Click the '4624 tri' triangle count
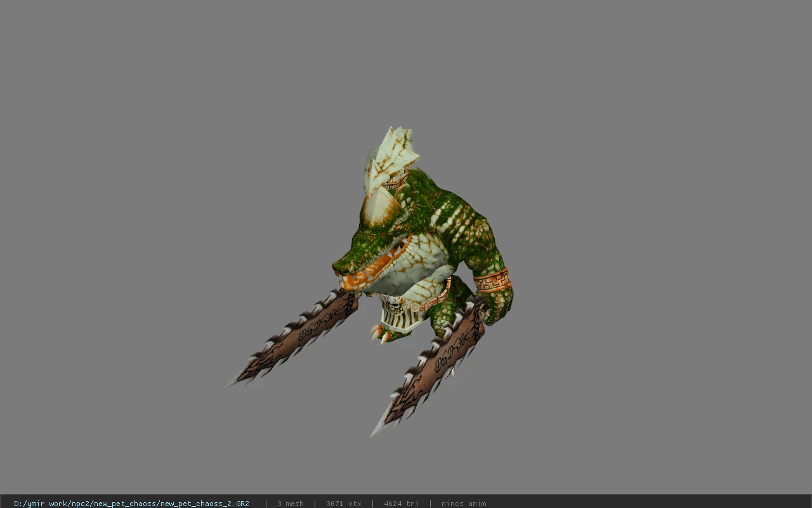 401,504
